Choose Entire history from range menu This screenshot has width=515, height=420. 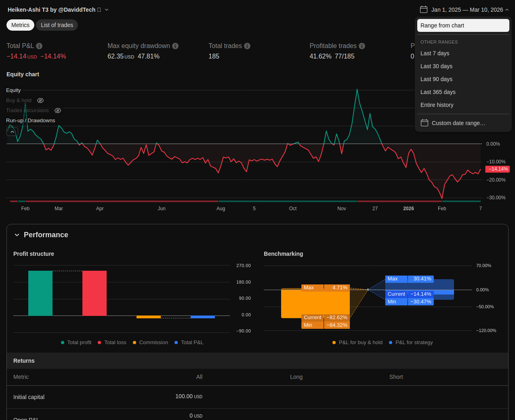(x=437, y=105)
